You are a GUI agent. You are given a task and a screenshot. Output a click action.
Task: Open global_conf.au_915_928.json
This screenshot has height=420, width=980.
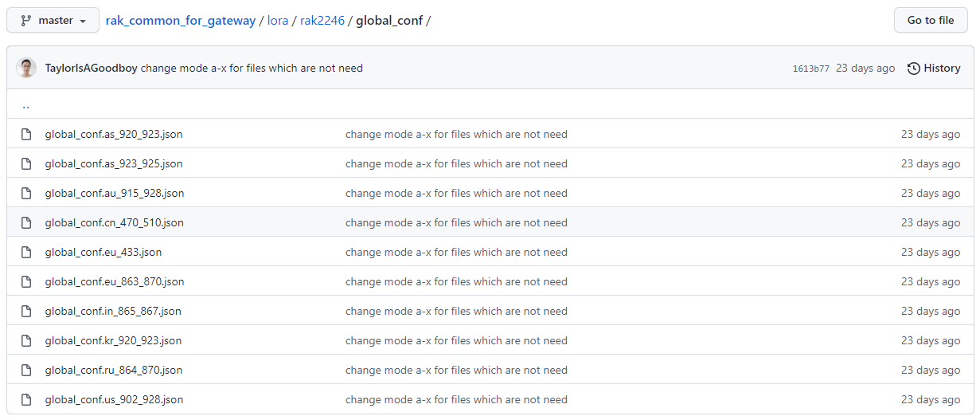(x=115, y=193)
